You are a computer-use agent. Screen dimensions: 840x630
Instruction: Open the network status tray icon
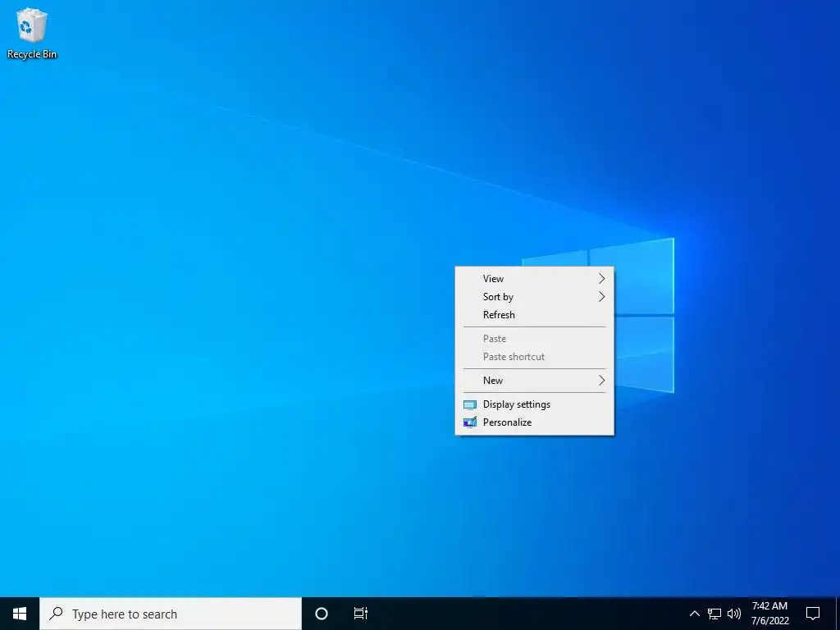tap(714, 614)
